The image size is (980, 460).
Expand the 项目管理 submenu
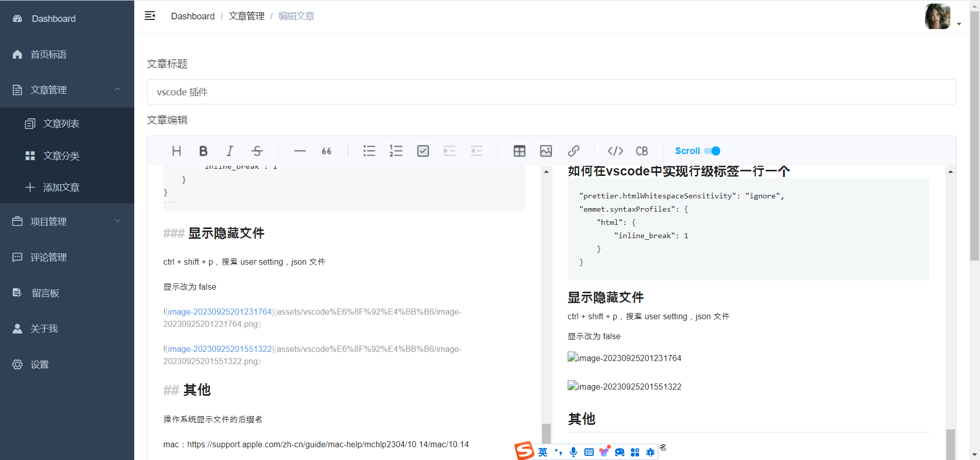click(x=67, y=221)
